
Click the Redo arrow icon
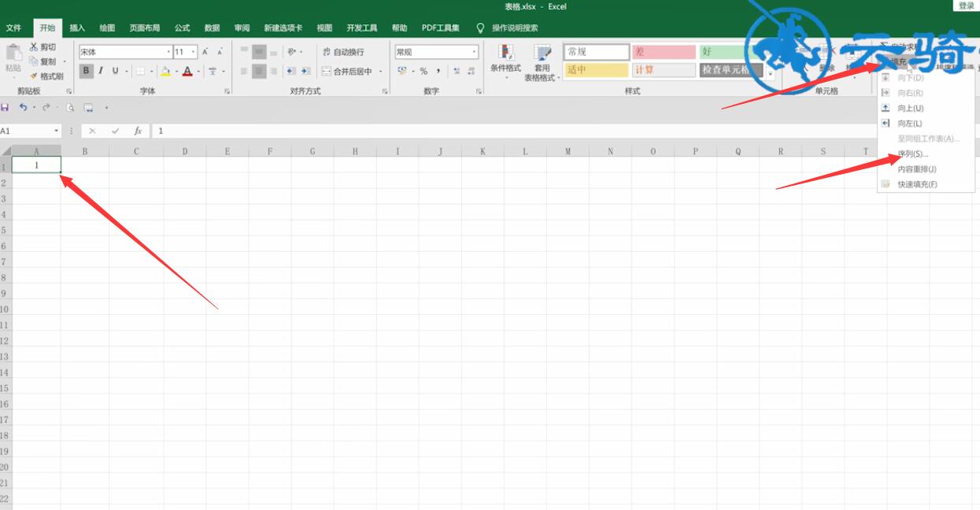tap(47, 107)
